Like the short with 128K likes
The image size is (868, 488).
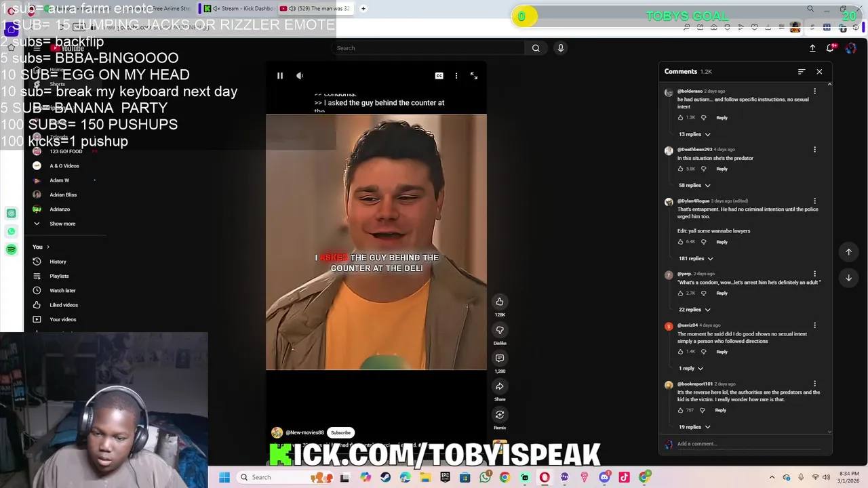click(x=500, y=302)
